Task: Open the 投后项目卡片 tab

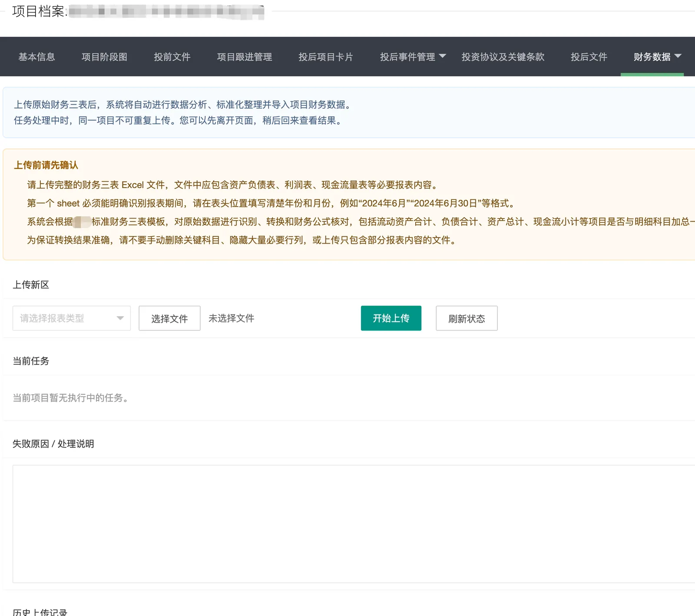Action: pyautogui.click(x=326, y=57)
